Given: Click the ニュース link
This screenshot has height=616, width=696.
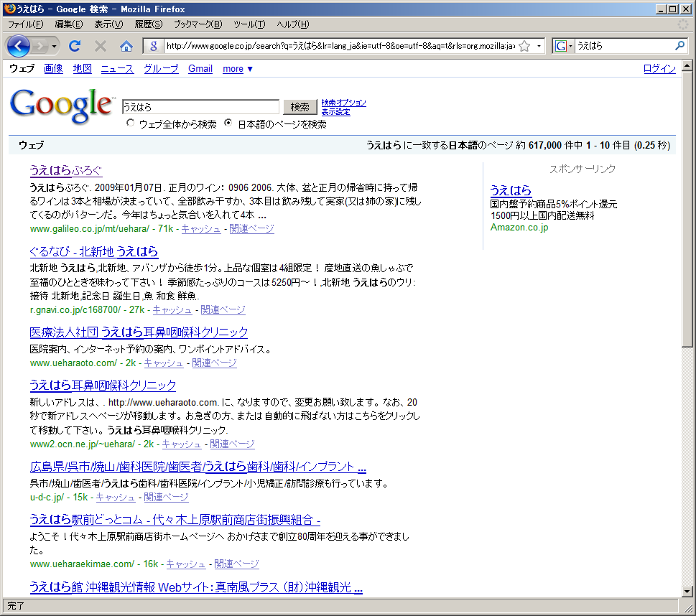Looking at the screenshot, I should (117, 68).
